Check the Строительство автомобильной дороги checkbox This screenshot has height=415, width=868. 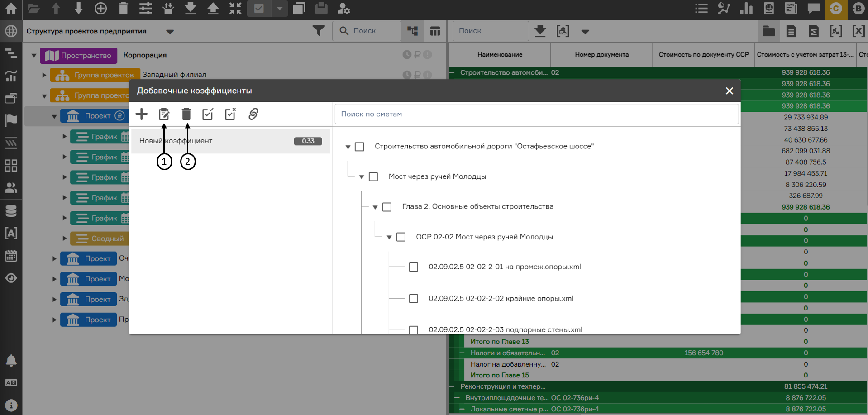[360, 147]
